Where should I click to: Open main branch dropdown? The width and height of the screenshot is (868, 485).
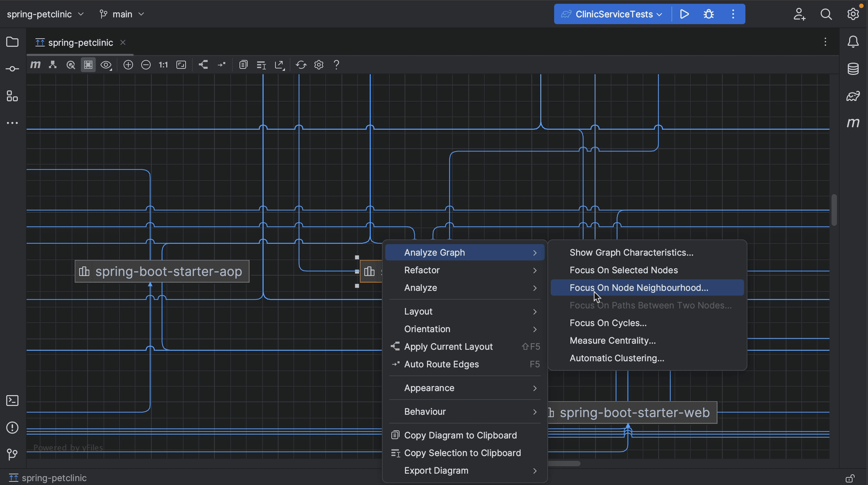pyautogui.click(x=122, y=14)
